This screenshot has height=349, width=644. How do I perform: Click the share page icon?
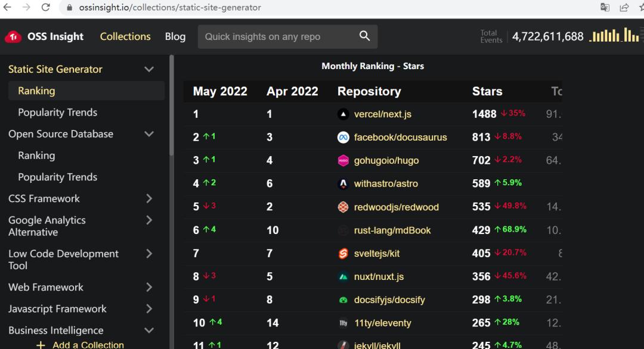[x=624, y=7]
